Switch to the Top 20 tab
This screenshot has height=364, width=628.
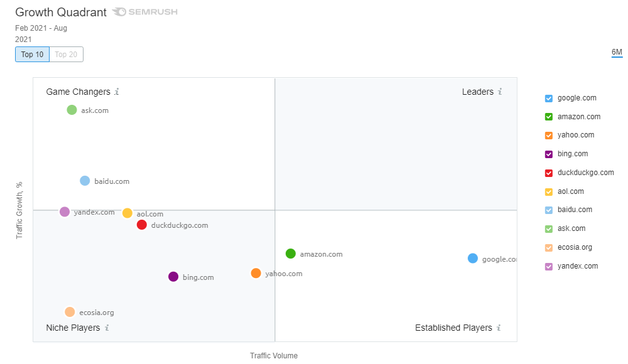66,55
